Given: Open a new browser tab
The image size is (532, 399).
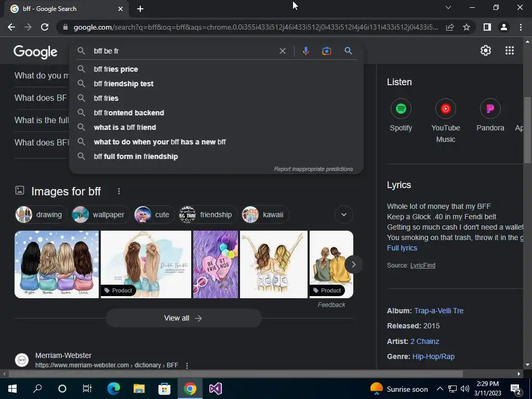Looking at the screenshot, I should point(140,9).
